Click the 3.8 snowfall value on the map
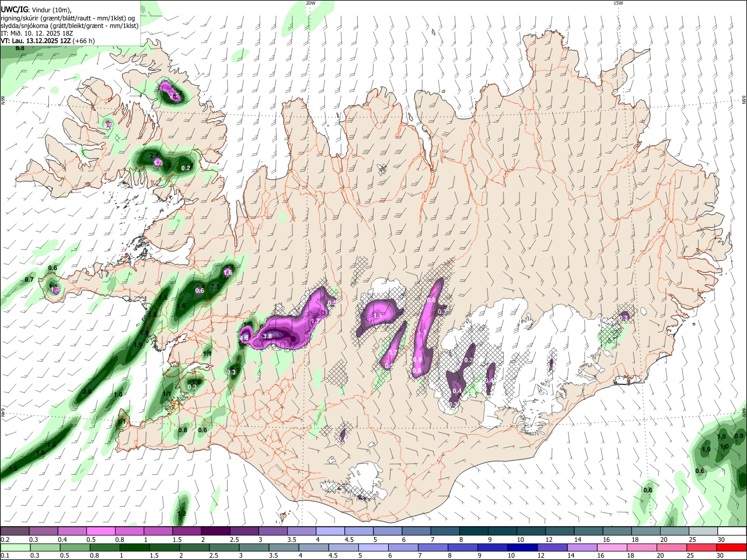This screenshot has width=747, height=560. [268, 336]
